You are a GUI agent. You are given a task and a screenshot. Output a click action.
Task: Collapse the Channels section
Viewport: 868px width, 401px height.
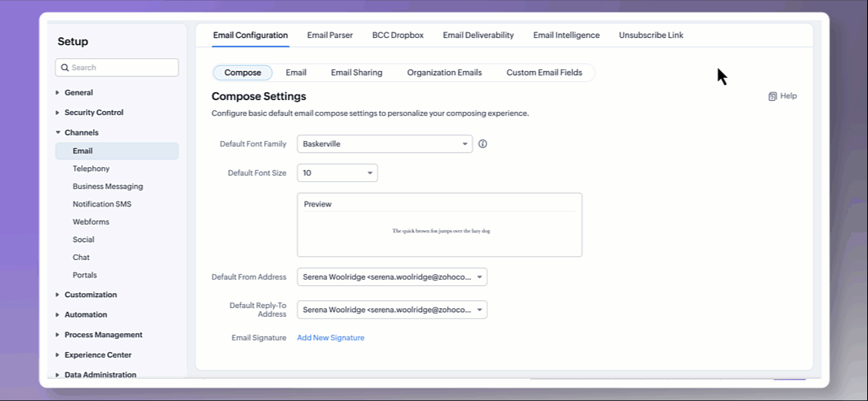[81, 132]
